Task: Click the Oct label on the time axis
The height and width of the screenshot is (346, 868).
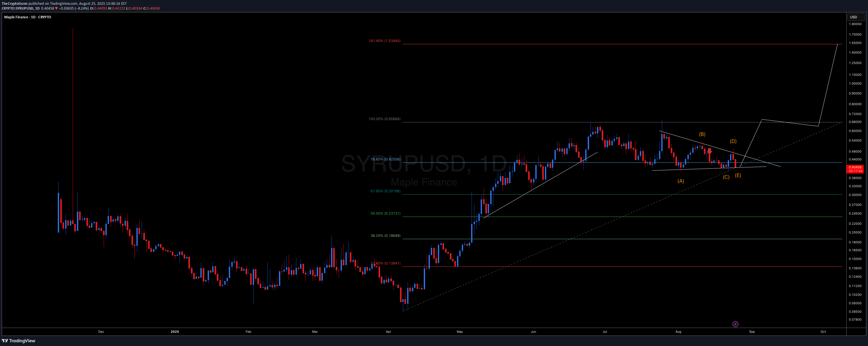Action: tap(823, 332)
